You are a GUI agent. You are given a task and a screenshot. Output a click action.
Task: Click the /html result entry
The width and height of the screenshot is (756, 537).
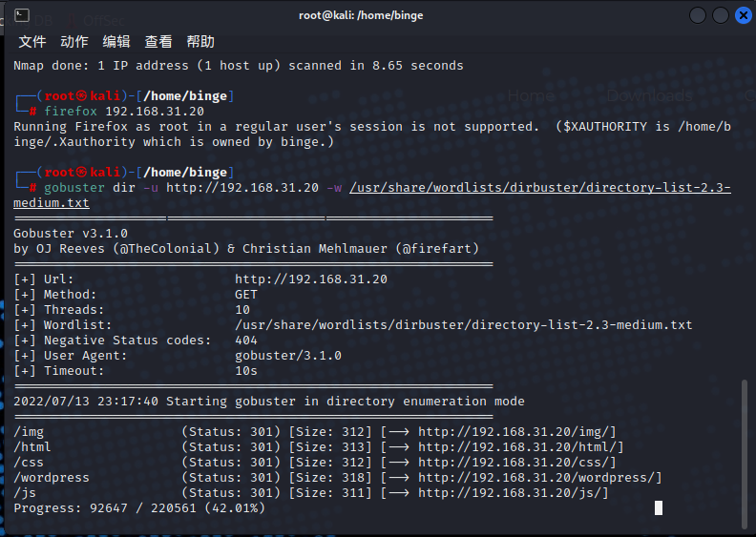tap(32, 447)
